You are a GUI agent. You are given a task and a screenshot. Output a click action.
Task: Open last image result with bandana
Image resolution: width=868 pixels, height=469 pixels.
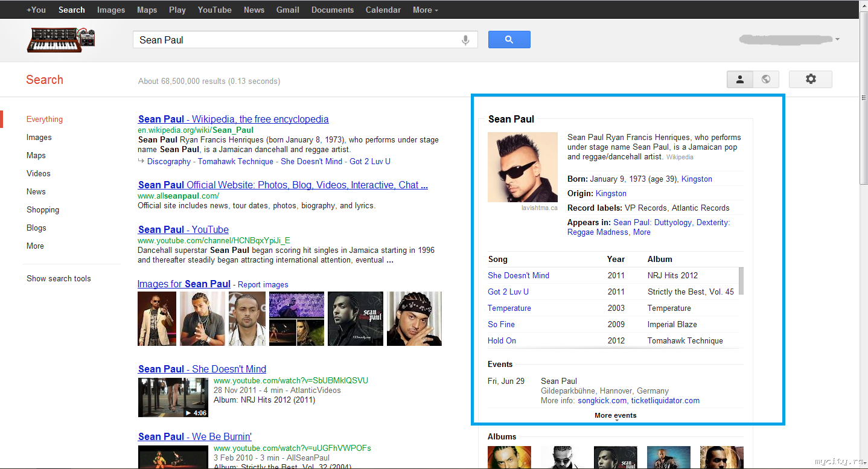414,319
